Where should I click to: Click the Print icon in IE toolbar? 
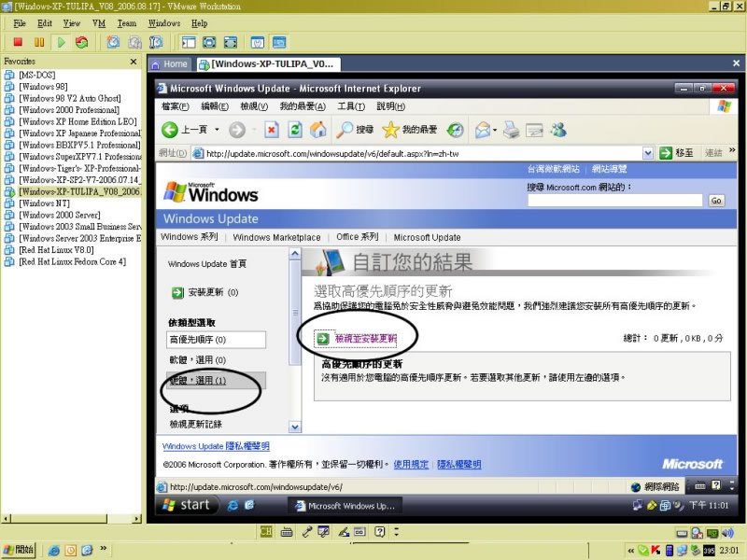pos(511,130)
